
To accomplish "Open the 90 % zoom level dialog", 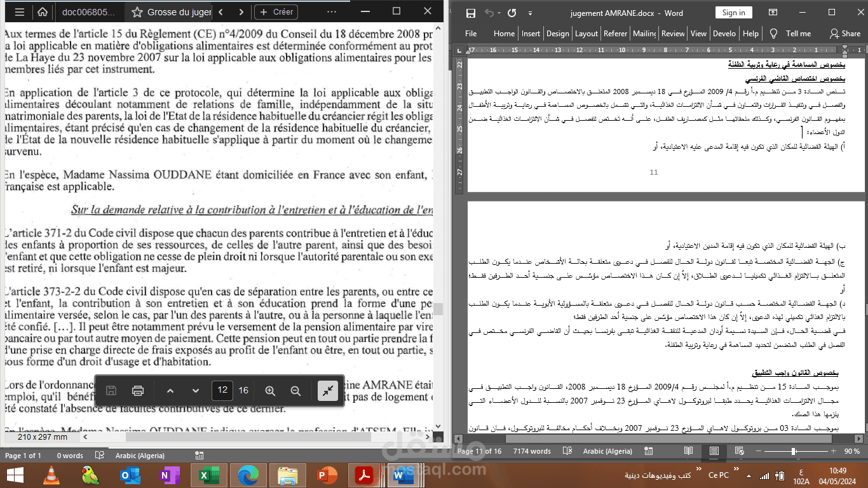I will click(852, 451).
